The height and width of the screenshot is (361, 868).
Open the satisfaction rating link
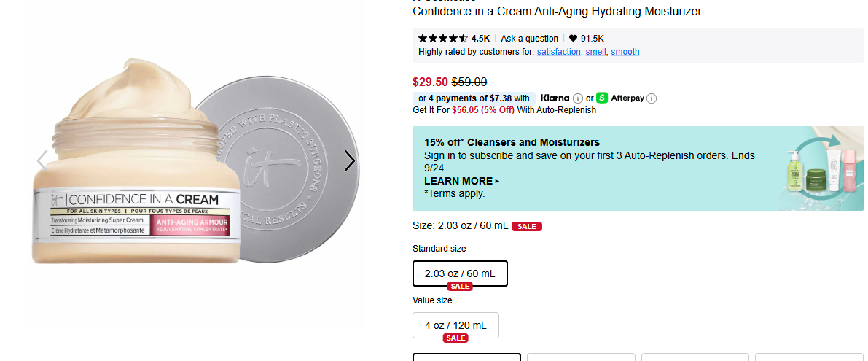coord(558,52)
